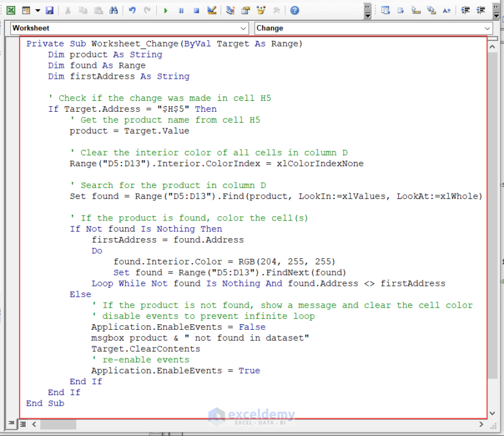Click the 'Search for the product in column D' comment
The height and width of the screenshot is (436, 504).
tap(168, 186)
